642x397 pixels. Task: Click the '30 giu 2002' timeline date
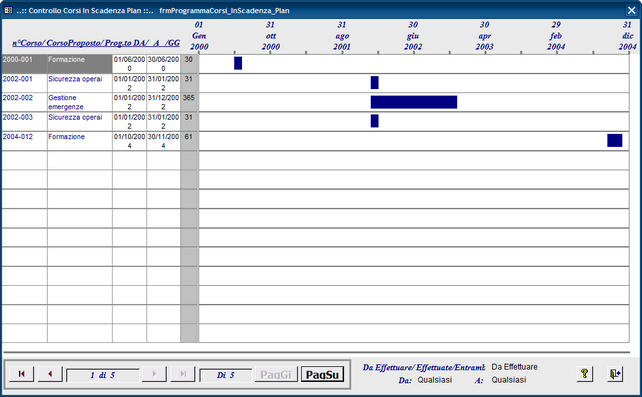coord(413,36)
